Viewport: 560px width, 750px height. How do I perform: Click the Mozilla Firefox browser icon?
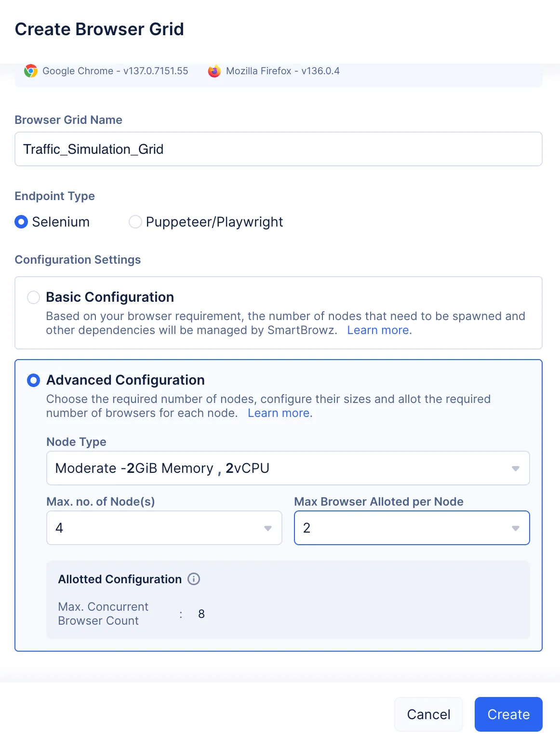tap(214, 71)
